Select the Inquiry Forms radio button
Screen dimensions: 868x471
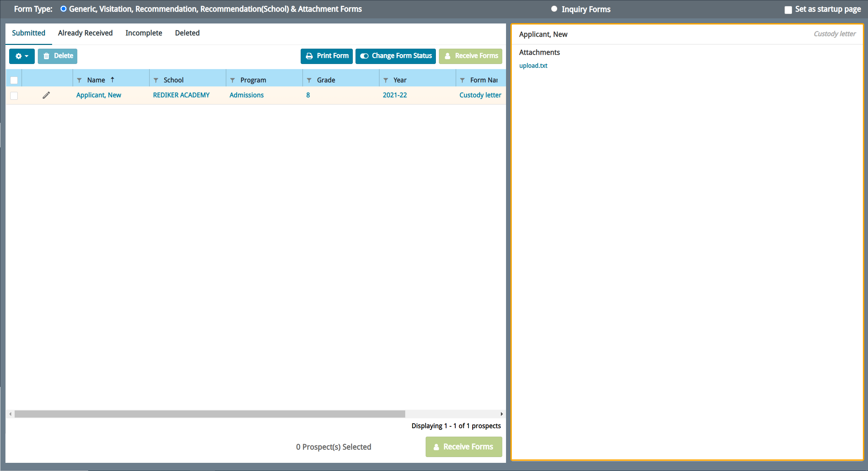click(554, 9)
